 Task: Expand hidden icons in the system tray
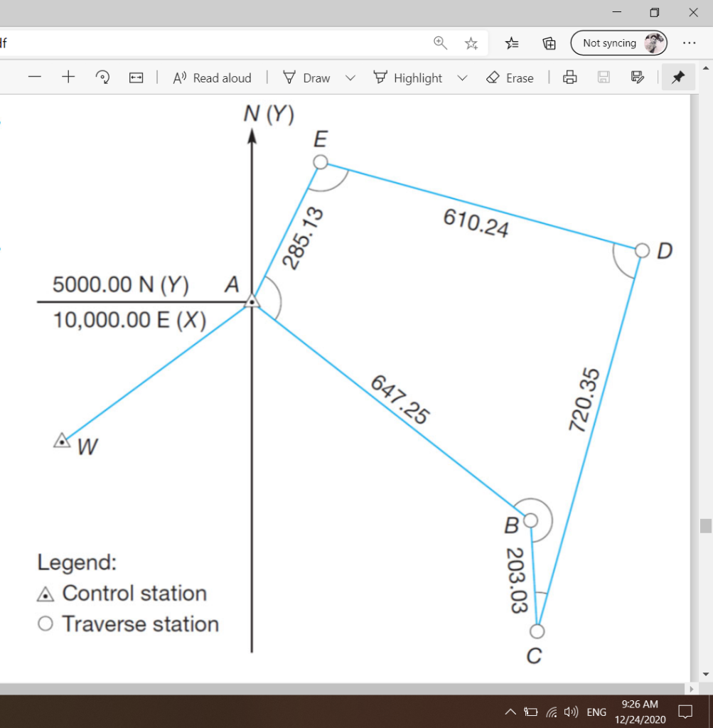510,712
